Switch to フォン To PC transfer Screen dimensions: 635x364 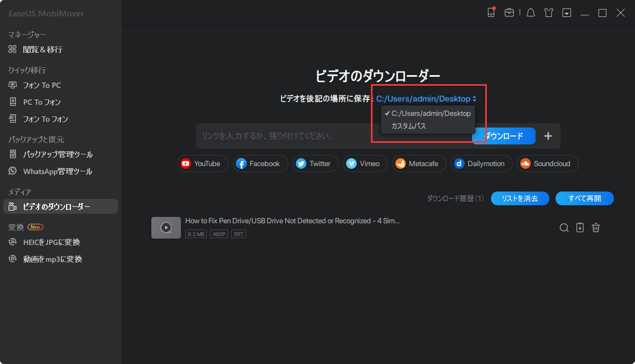point(44,85)
